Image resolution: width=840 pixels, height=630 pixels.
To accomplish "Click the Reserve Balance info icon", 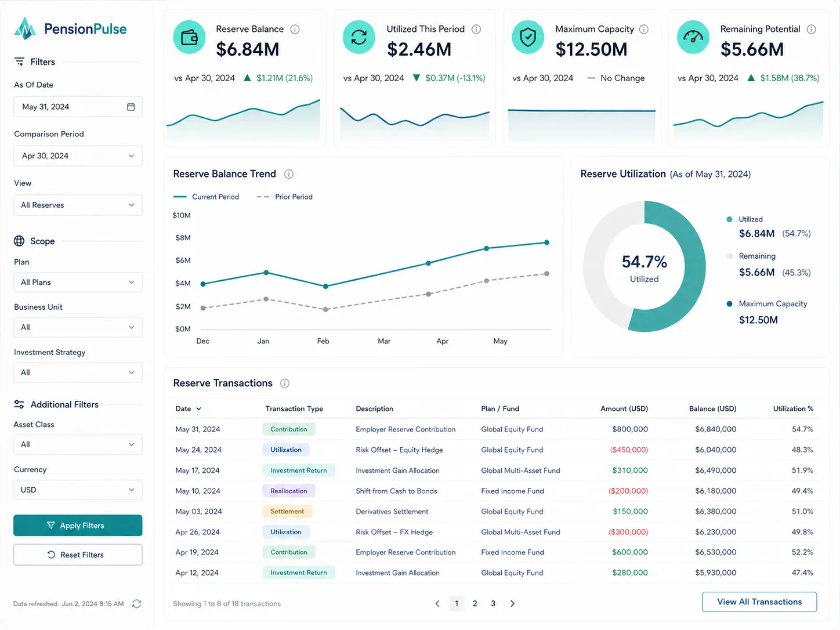I will click(x=295, y=29).
